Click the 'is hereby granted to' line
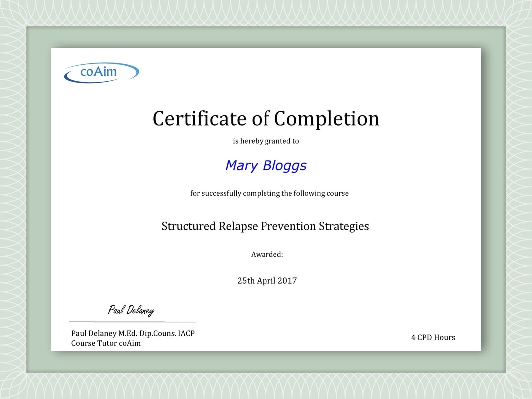532x399 pixels. (266, 141)
